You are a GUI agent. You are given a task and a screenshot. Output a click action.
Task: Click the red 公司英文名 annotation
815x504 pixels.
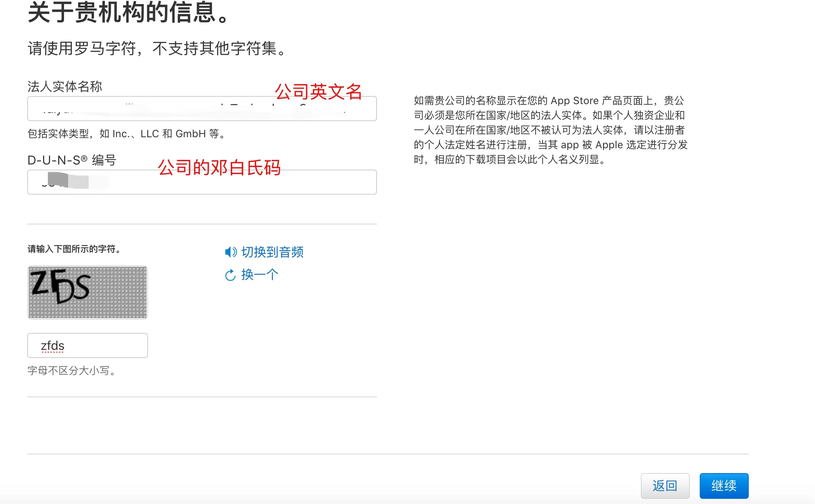[318, 91]
